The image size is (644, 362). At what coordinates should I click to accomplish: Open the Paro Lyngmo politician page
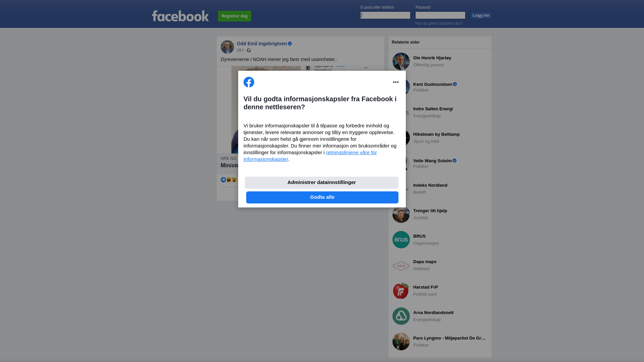[x=449, y=338]
